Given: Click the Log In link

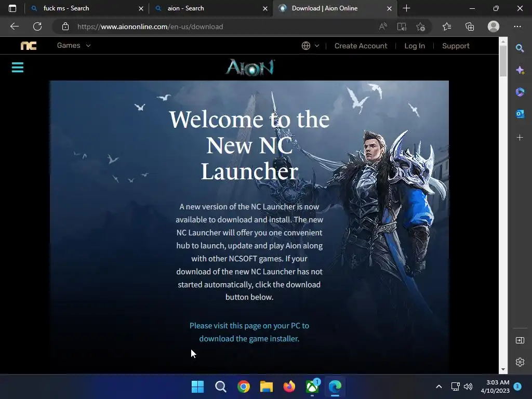Looking at the screenshot, I should [x=415, y=46].
